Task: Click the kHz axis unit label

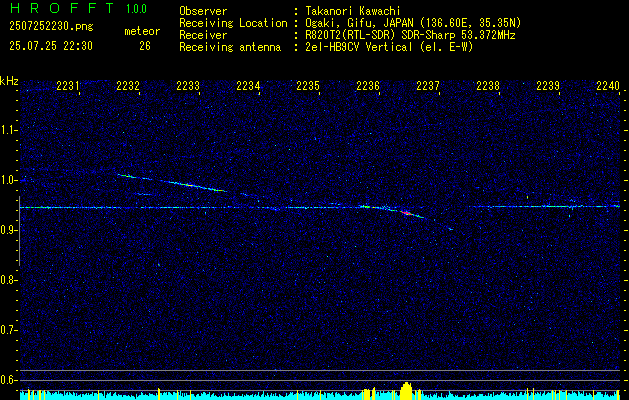Action: click(x=9, y=81)
